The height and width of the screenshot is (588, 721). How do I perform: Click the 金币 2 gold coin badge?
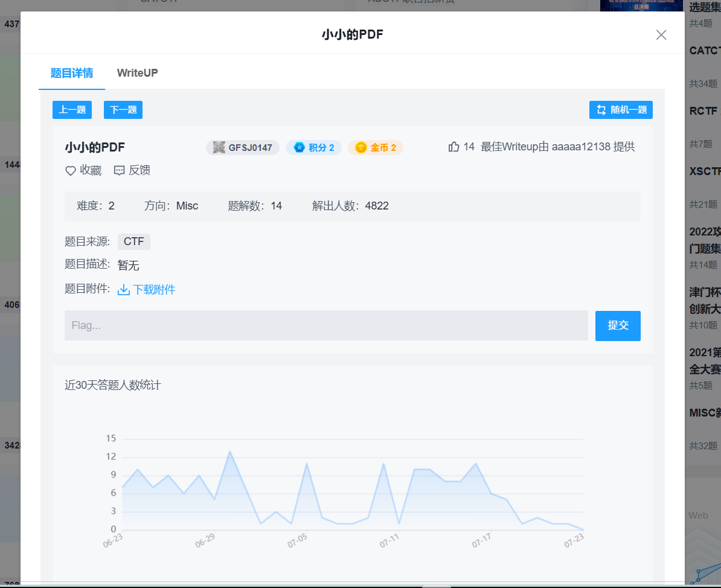click(375, 147)
